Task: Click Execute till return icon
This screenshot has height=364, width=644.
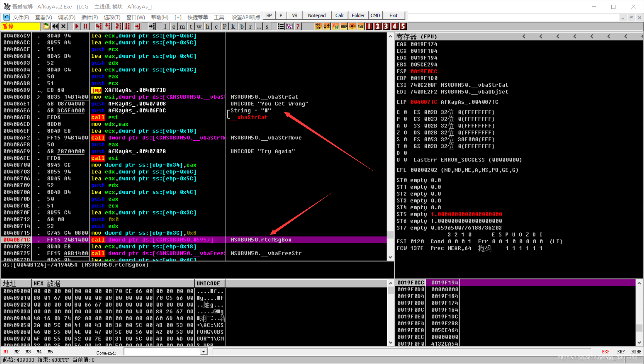Action: (138, 27)
